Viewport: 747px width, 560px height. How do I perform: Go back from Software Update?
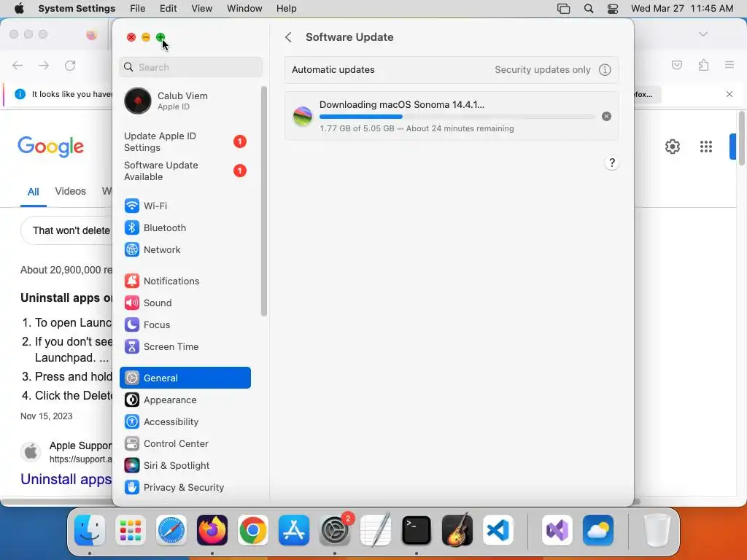(x=288, y=37)
